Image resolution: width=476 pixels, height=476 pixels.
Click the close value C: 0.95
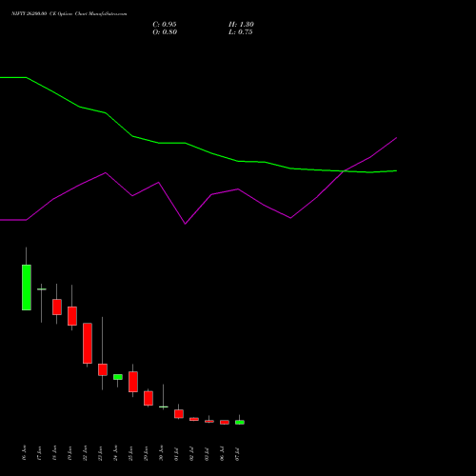[165, 25]
